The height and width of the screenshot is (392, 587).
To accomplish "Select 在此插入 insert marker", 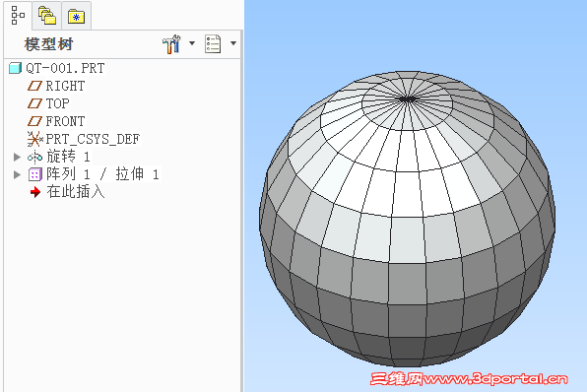I will click(x=75, y=192).
